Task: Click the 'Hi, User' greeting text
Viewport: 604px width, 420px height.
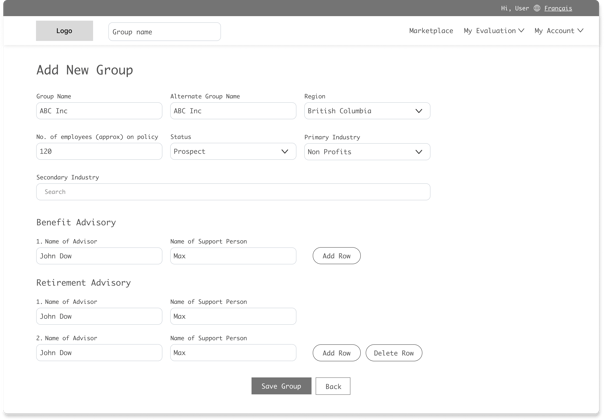Action: point(515,8)
